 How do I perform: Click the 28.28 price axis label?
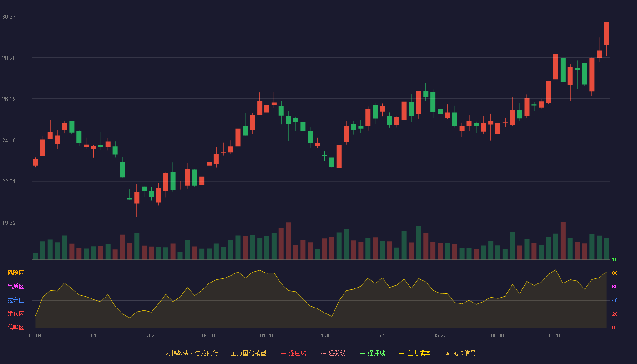coord(9,58)
